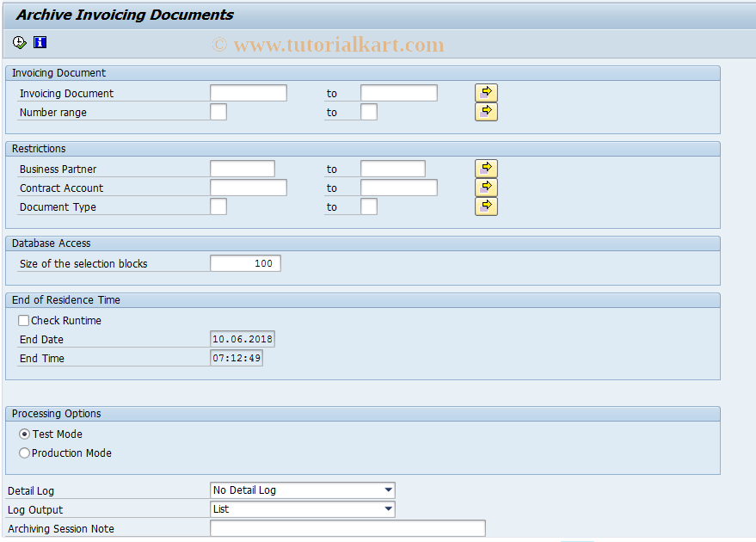Viewport: 756px width, 542px height.
Task: Click the Size of the selection blocks field
Action: [x=245, y=263]
